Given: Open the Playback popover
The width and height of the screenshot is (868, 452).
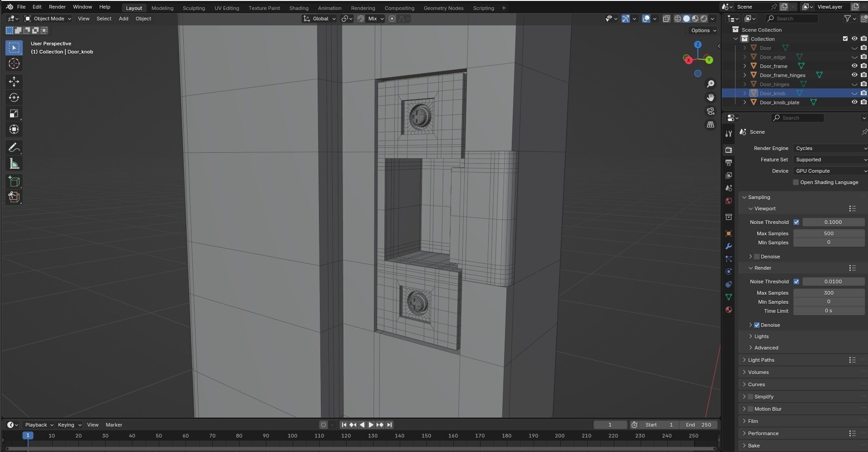Looking at the screenshot, I should (39, 425).
